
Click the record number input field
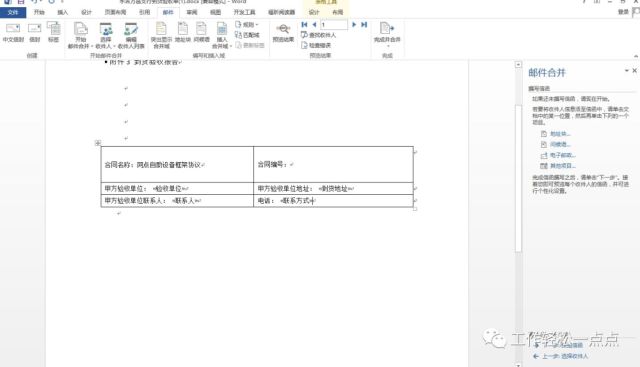pos(333,25)
